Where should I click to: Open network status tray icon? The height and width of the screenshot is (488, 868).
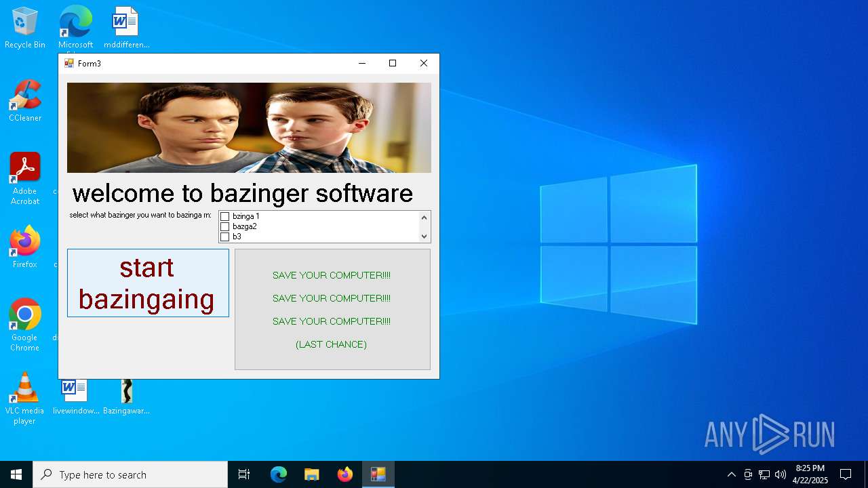pyautogui.click(x=764, y=474)
